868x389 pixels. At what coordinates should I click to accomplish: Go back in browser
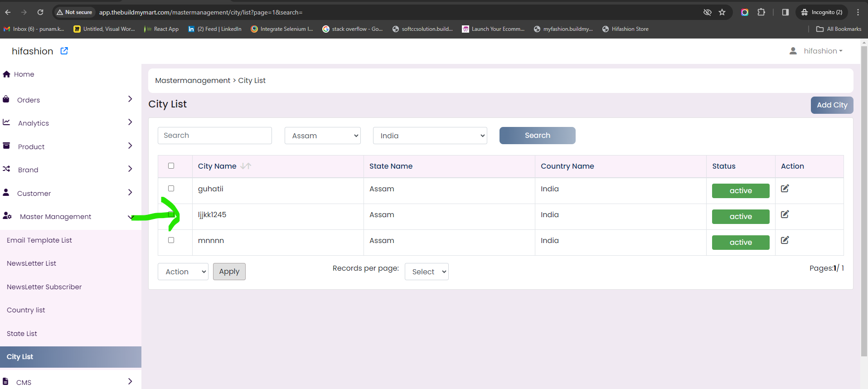click(8, 12)
